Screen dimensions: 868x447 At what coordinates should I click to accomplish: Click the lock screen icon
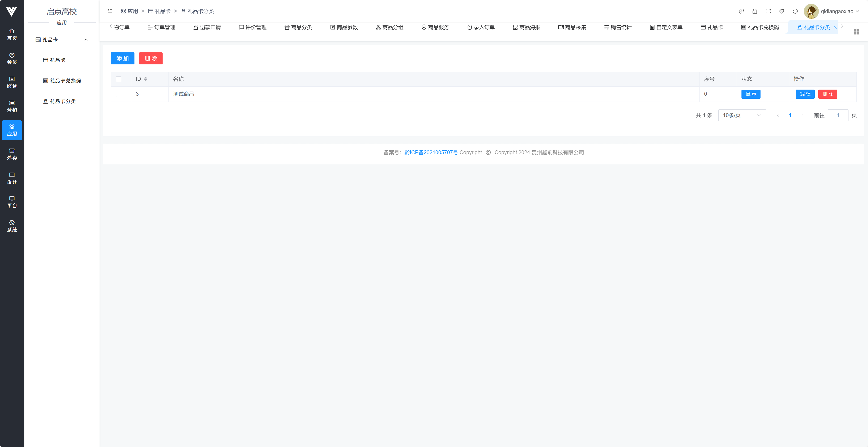coord(754,11)
